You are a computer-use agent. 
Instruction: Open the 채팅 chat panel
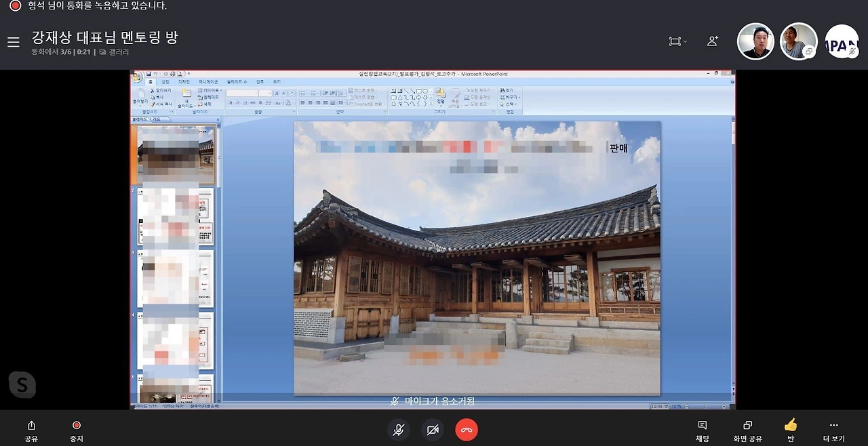(703, 430)
